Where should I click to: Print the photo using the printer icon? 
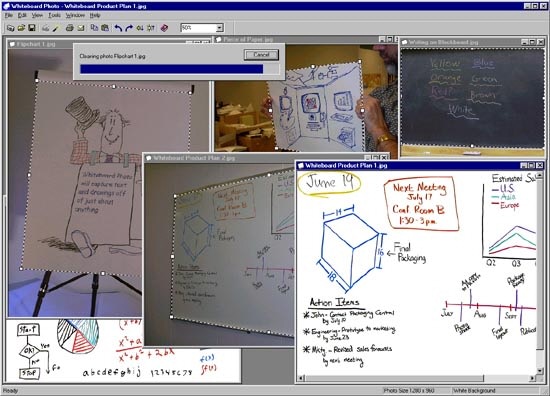70,28
